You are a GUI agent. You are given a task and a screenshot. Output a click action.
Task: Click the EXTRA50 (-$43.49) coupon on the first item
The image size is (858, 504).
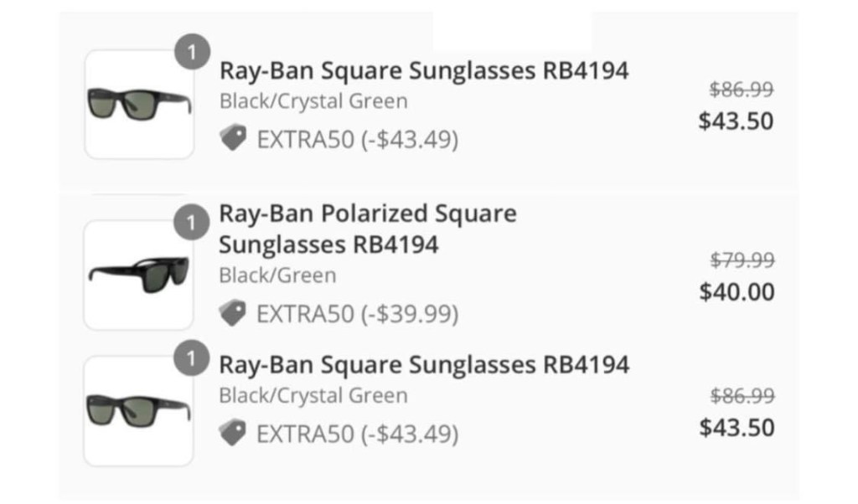point(358,139)
